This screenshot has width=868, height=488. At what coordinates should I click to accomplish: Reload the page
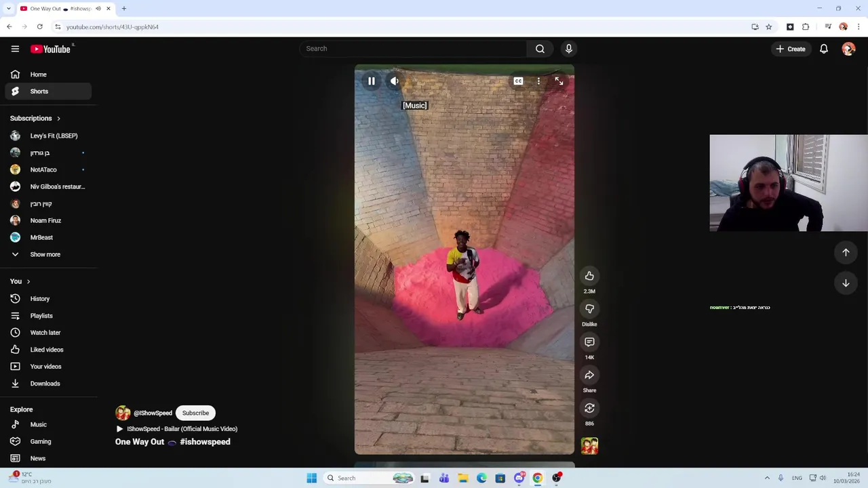[x=40, y=27]
